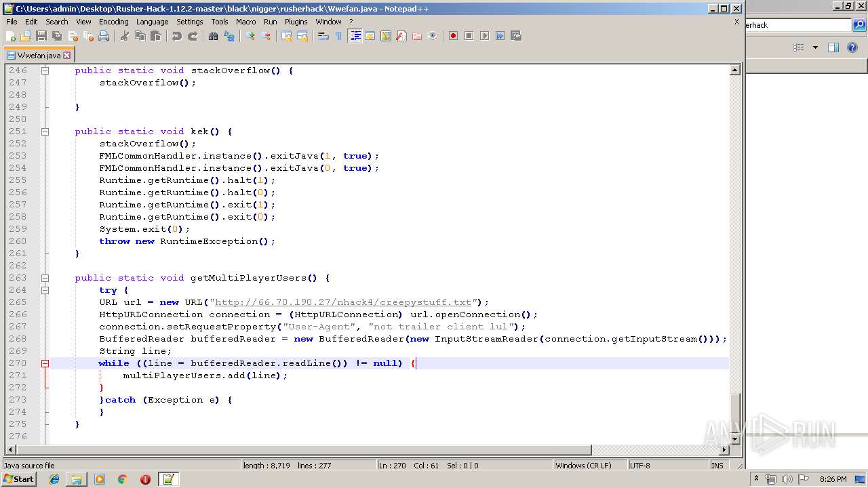Open the Windows Start menu

coord(18,479)
